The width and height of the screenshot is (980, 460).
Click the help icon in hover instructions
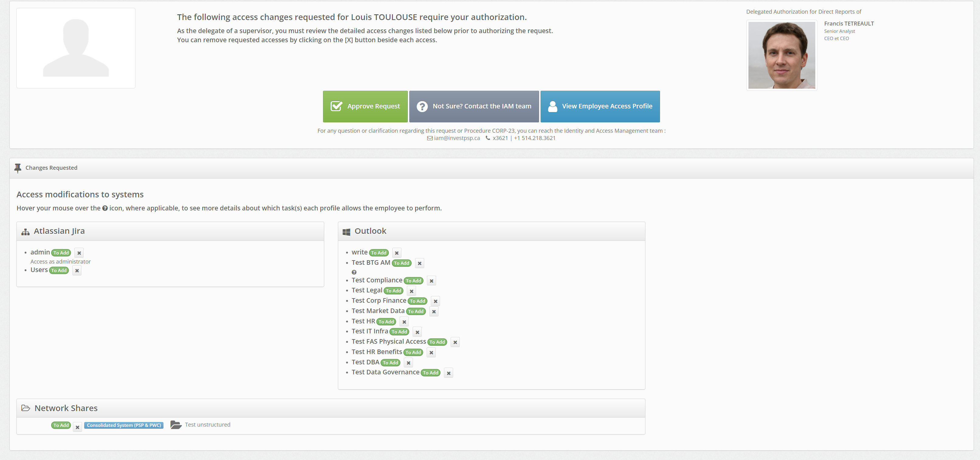click(105, 208)
